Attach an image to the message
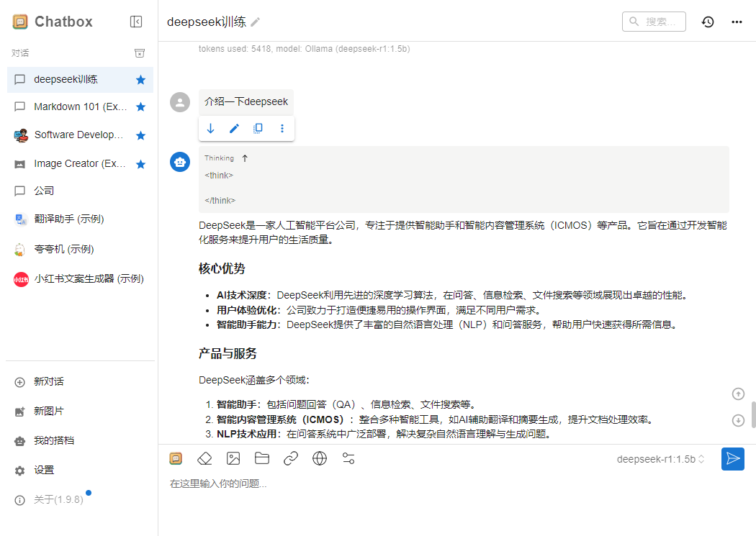Viewport: 756px width, 536px height. pyautogui.click(x=233, y=458)
